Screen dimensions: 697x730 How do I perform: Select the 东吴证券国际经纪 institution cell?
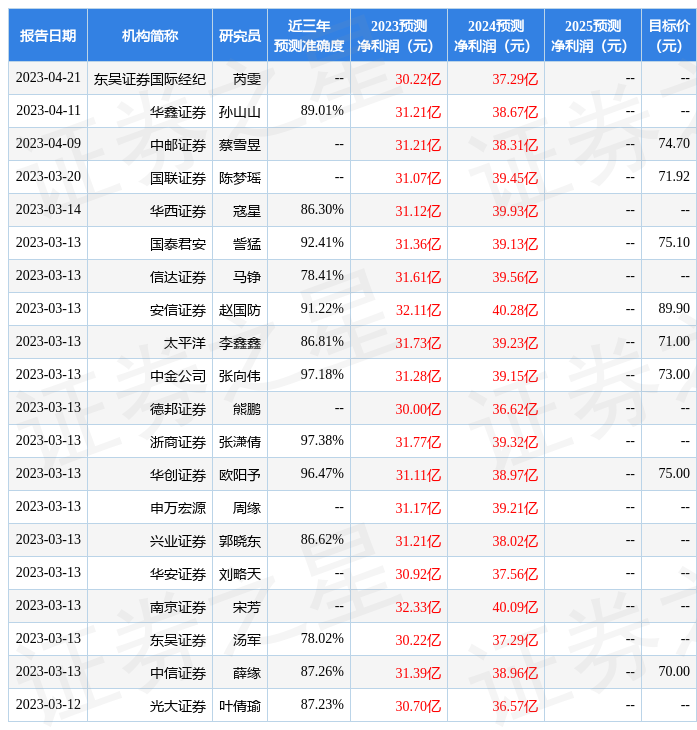point(150,79)
